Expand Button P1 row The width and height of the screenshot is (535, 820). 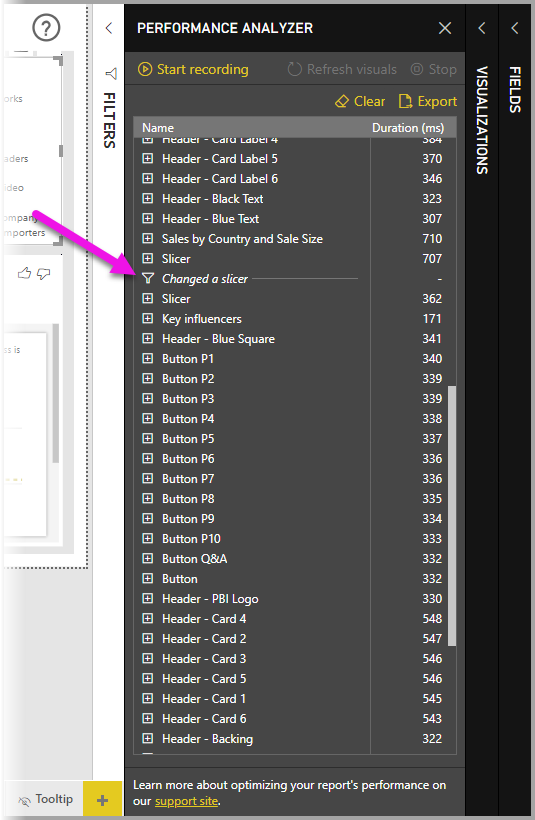[x=148, y=359]
